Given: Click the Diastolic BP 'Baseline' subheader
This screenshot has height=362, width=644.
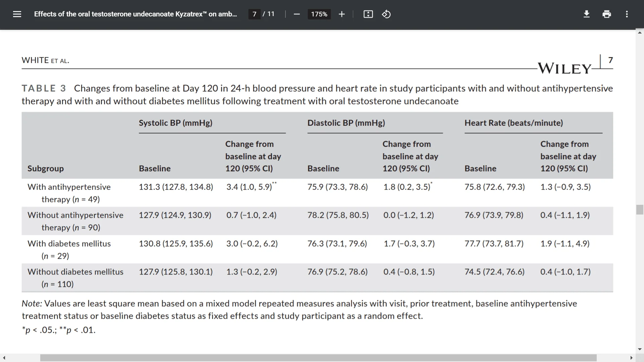Looking at the screenshot, I should point(323,168).
